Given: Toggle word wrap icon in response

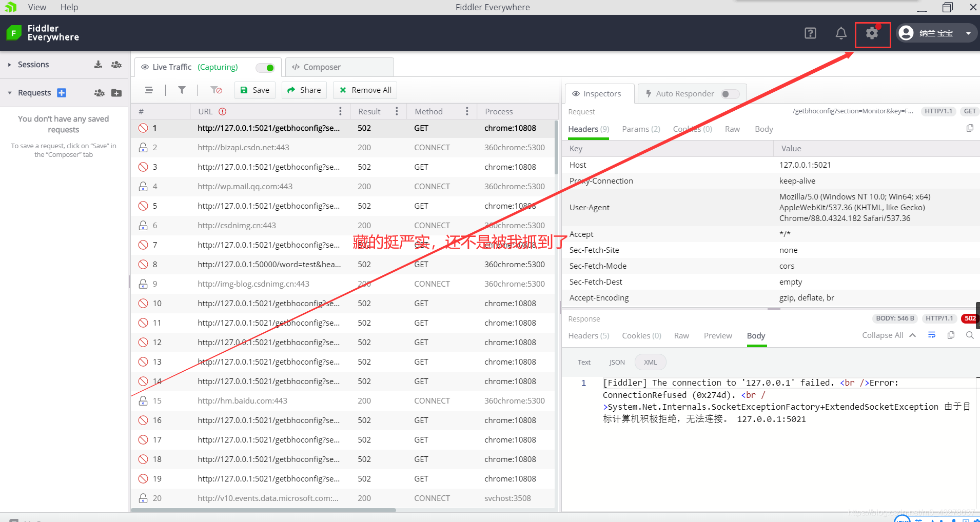Looking at the screenshot, I should pyautogui.click(x=932, y=335).
